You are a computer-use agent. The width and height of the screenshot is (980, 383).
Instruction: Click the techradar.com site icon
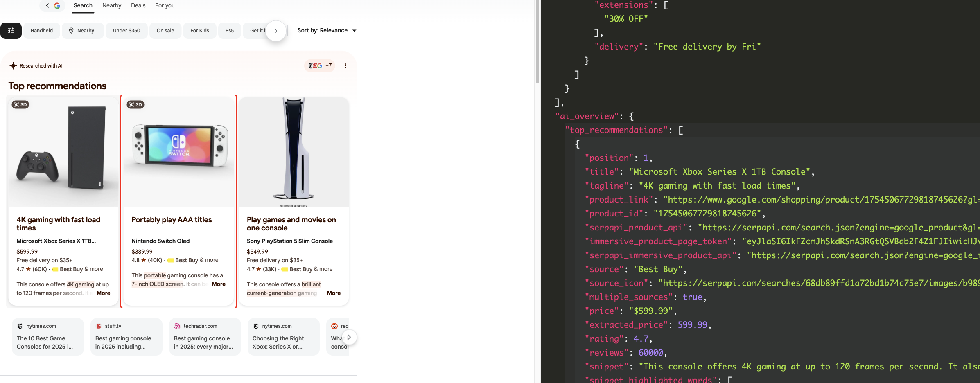(177, 326)
